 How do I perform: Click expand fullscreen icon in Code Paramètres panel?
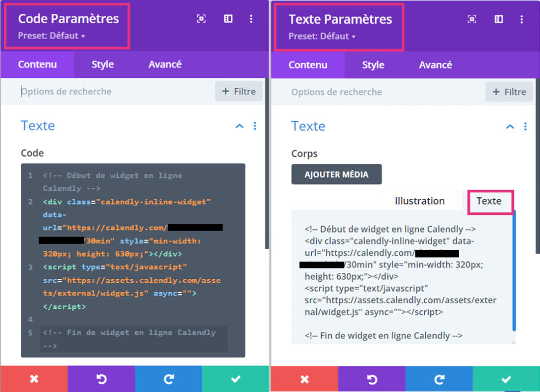pos(202,19)
